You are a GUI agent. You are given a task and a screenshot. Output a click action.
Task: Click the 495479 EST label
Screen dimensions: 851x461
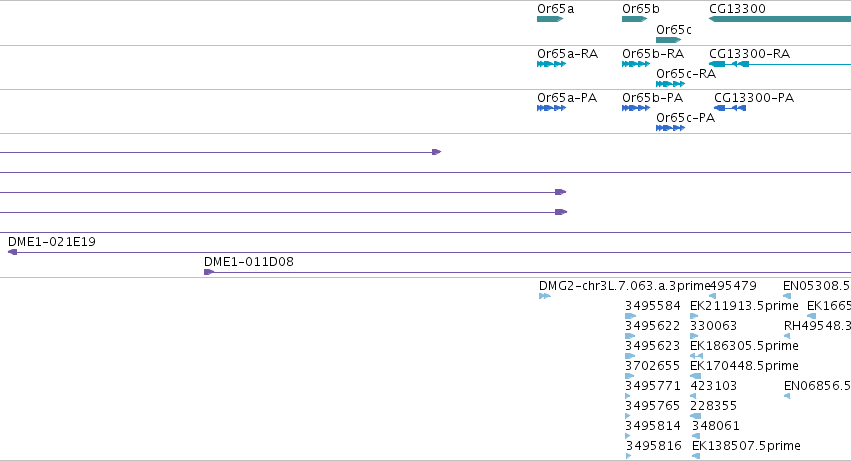coord(733,286)
